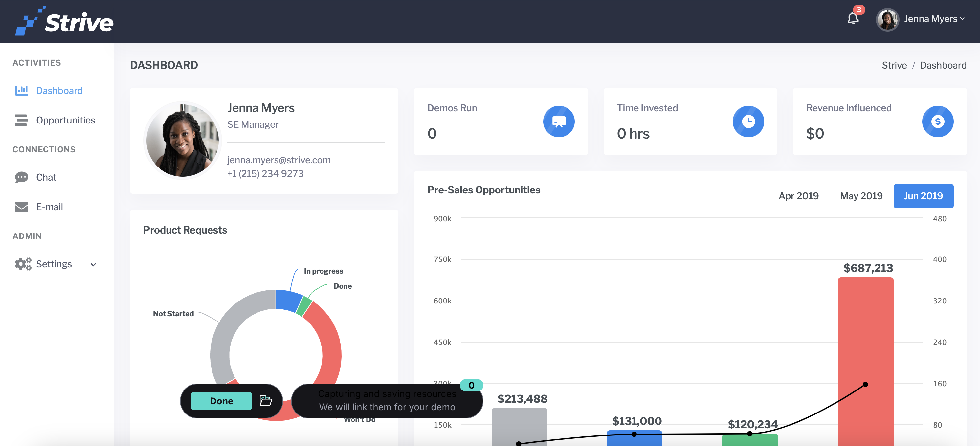Click the "SE Manager" job title
The height and width of the screenshot is (446, 980).
[x=253, y=124]
